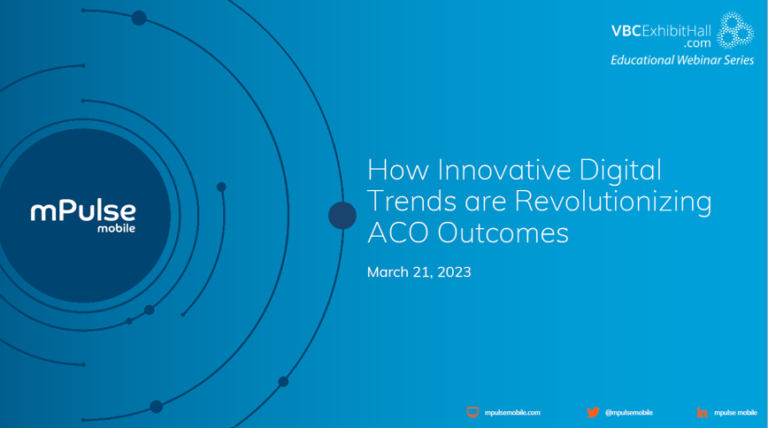
Task: Click the orbit dot at the top of the slide
Action: pos(139,18)
